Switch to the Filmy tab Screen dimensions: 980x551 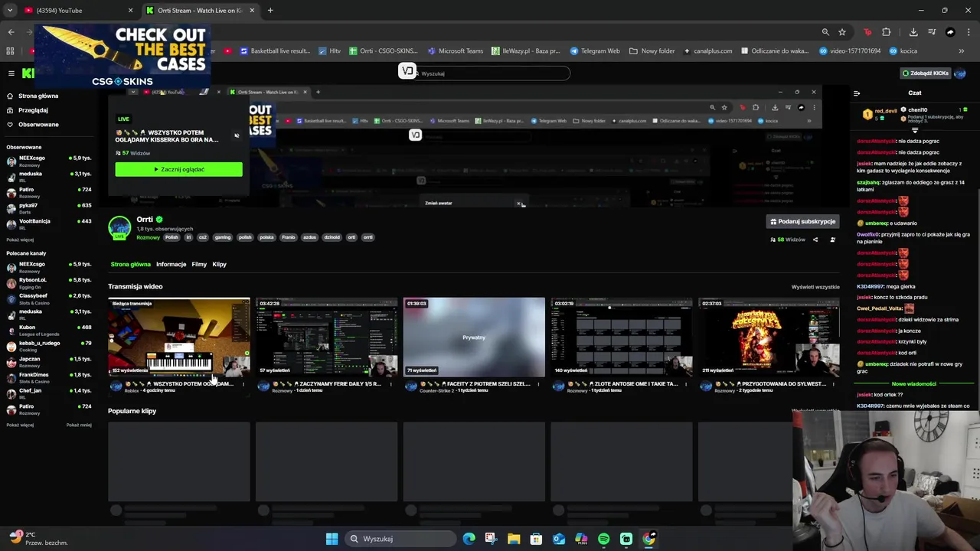(199, 264)
